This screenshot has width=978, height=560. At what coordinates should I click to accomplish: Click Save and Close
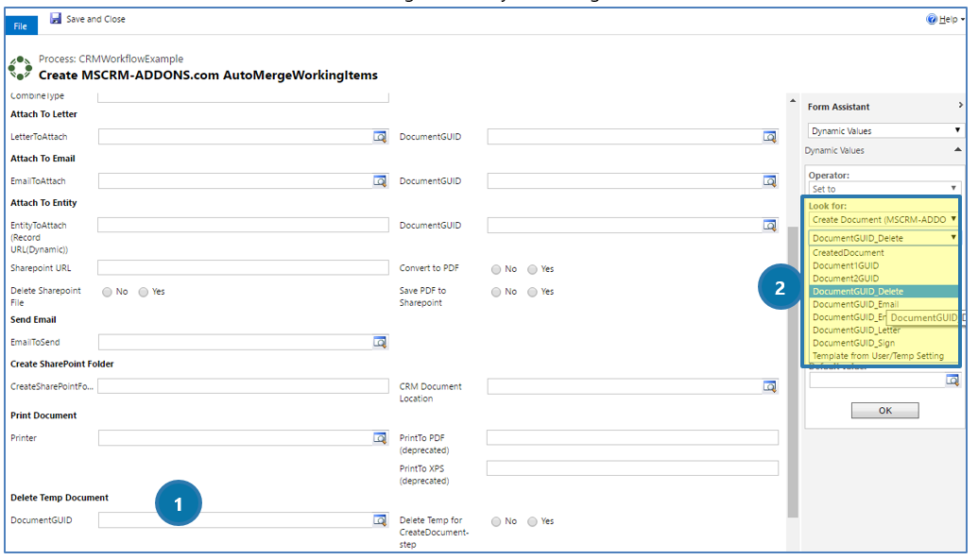coord(87,19)
